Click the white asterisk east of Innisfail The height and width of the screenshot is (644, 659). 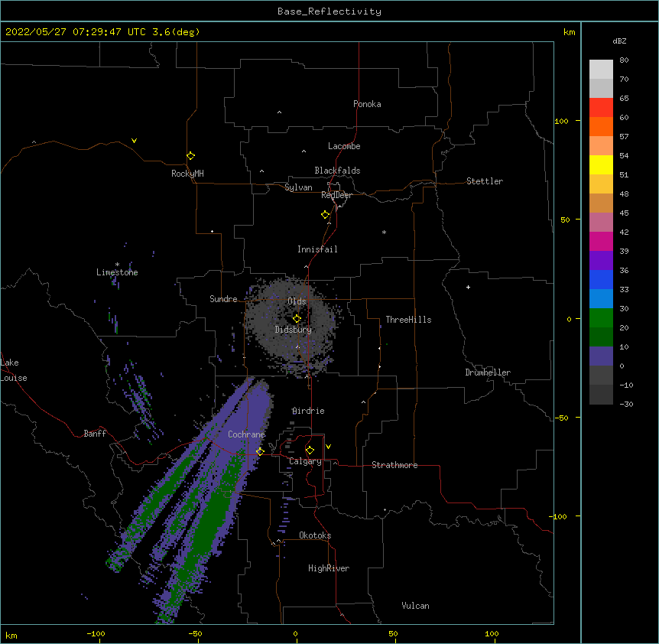tap(384, 232)
